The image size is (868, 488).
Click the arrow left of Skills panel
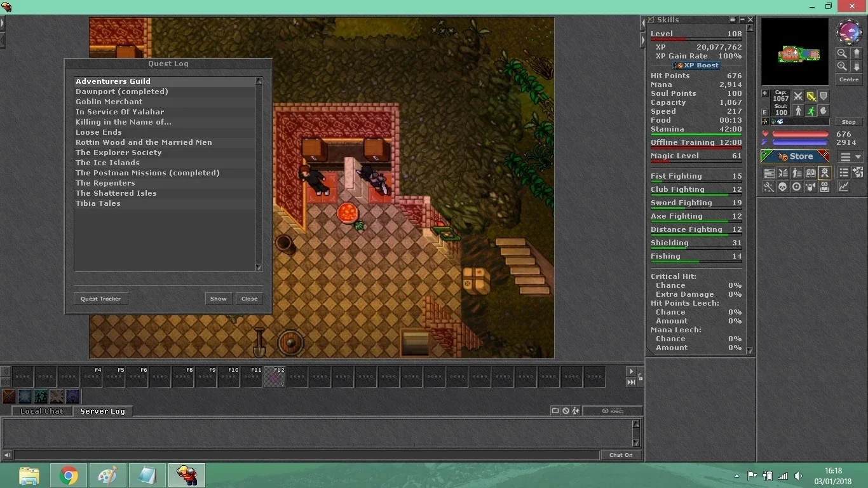(643, 23)
